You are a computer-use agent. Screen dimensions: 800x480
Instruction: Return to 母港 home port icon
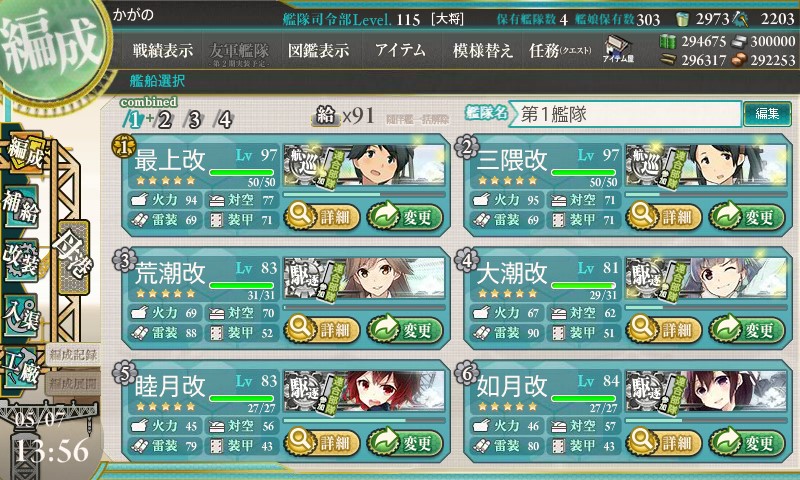click(x=74, y=258)
